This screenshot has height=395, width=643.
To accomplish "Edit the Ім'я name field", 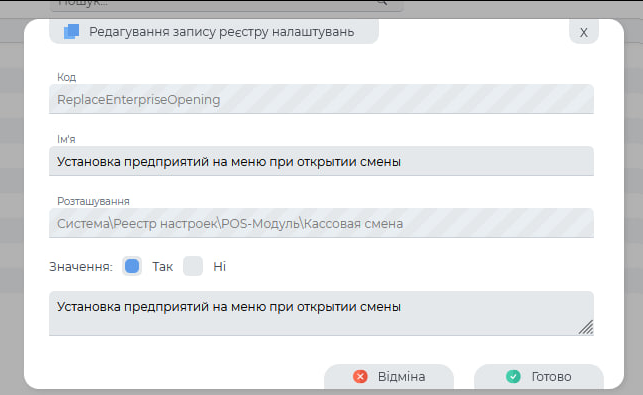I will pyautogui.click(x=321, y=161).
